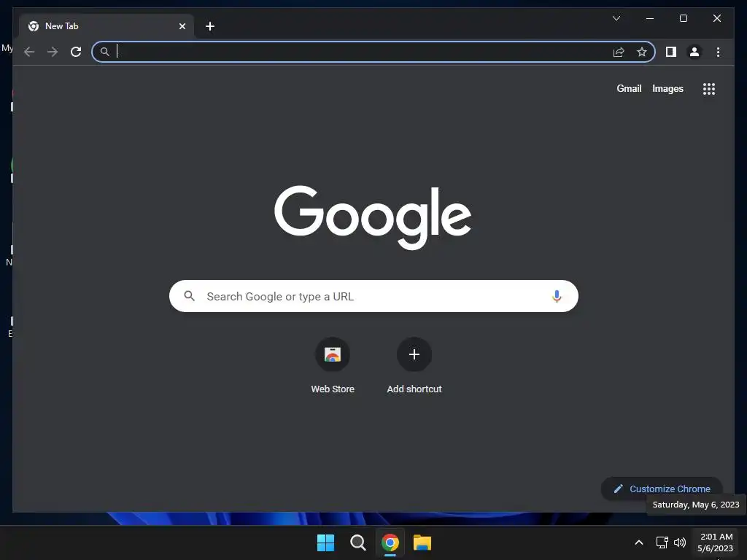
Task: Click the address bar search magnifier icon
Action: click(105, 52)
